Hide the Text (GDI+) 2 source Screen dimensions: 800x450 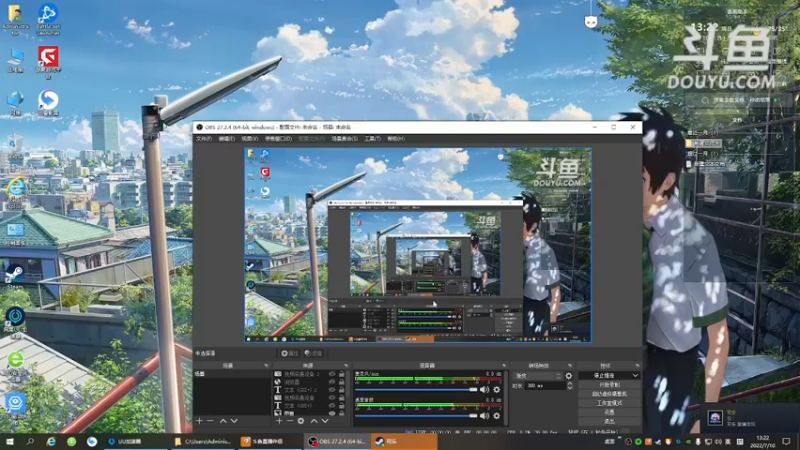point(332,390)
